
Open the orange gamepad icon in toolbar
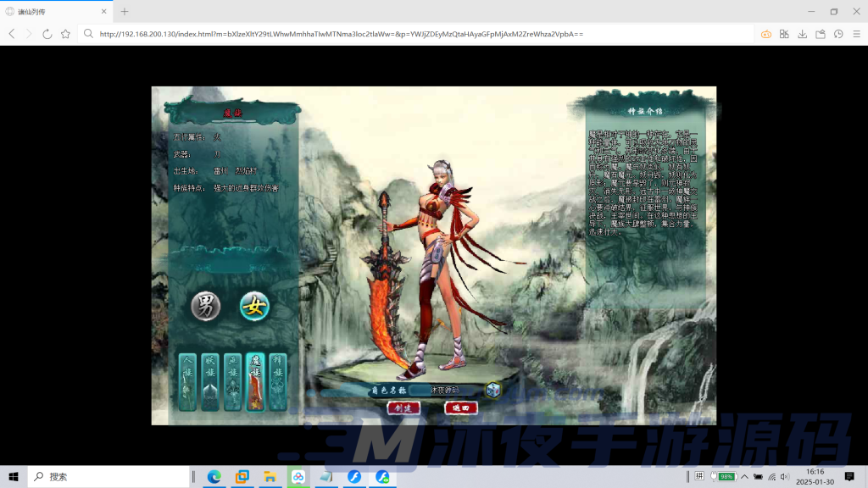[765, 34]
